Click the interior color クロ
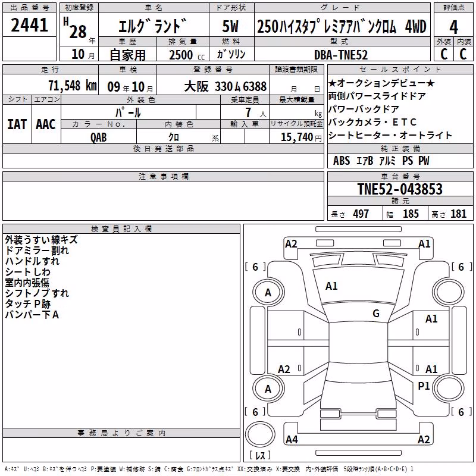The height and width of the screenshot is (476, 476). (x=174, y=137)
